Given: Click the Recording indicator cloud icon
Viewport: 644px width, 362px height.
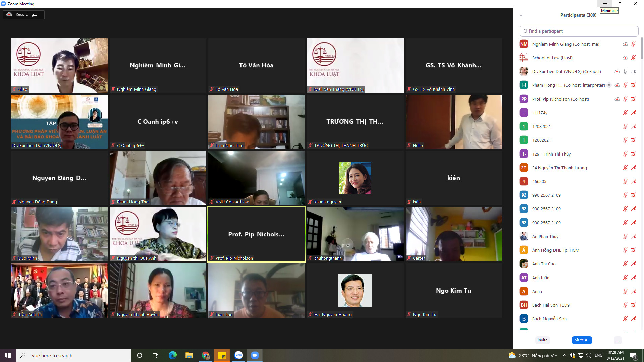Looking at the screenshot, I should pos(9,14).
